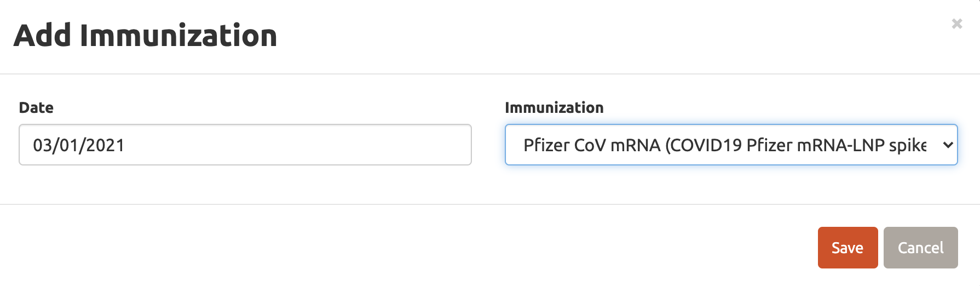Click the Date input field
This screenshot has height=286, width=980.
point(245,145)
